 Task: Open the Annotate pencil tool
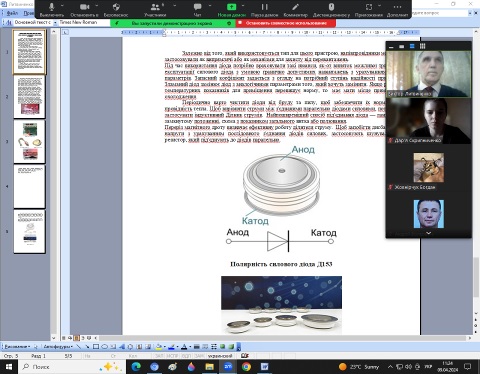tap(295, 9)
